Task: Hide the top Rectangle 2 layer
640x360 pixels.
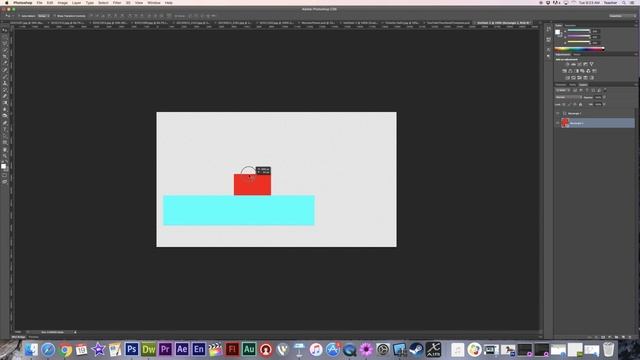Action: pos(558,113)
